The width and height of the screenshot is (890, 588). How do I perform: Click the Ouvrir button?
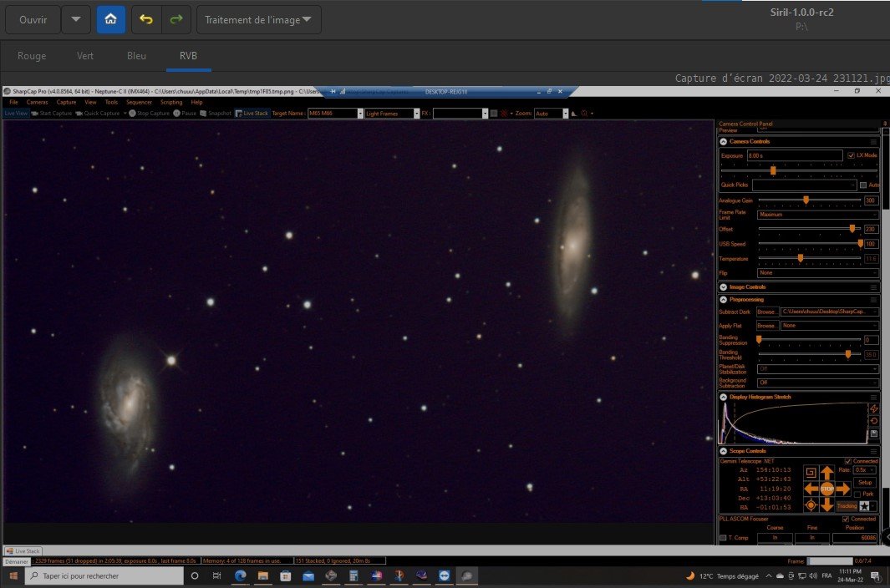pyautogui.click(x=33, y=19)
